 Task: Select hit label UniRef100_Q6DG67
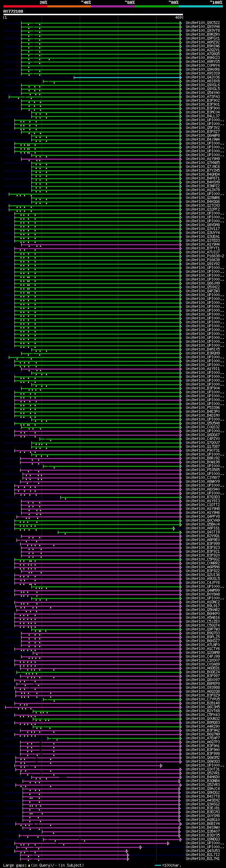click(203, 435)
